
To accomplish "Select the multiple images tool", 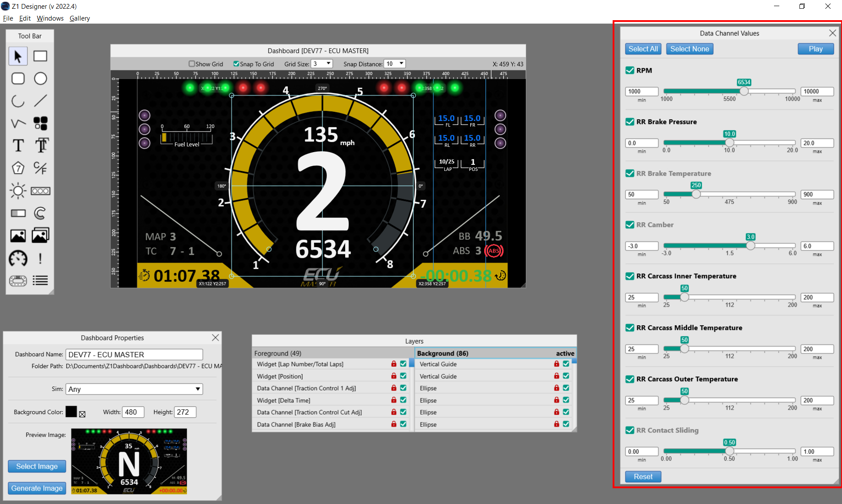I will coord(40,235).
